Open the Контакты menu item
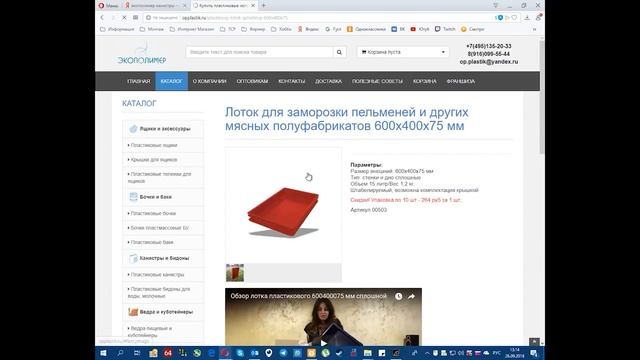Image resolution: width=640 pixels, height=360 pixels. point(291,81)
